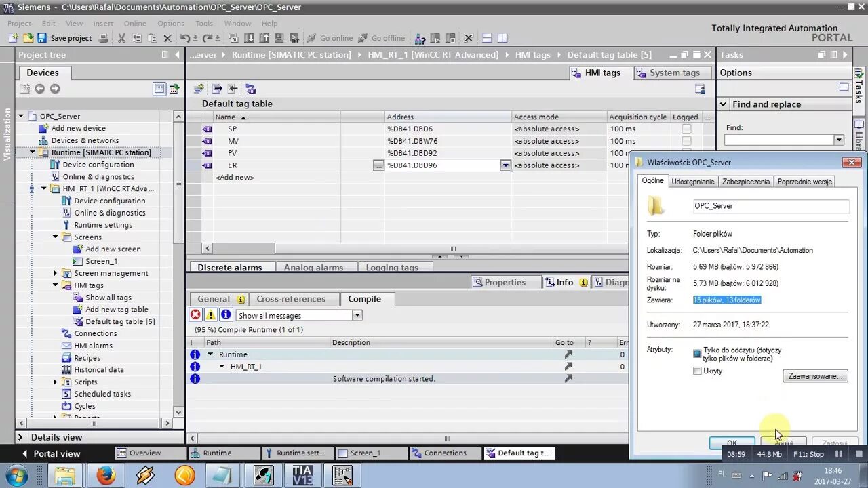Viewport: 868px width, 488px height.
Task: Click the add tag icon in tag table toolbar
Action: tap(199, 89)
